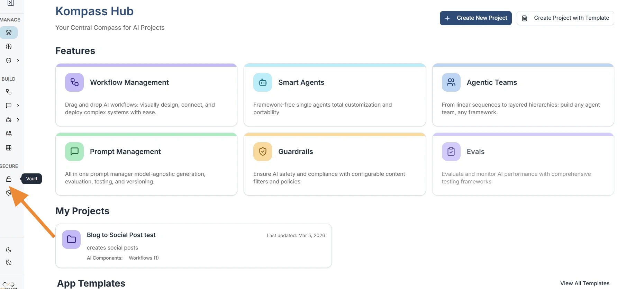Click Create Project with Template button

pyautogui.click(x=565, y=18)
